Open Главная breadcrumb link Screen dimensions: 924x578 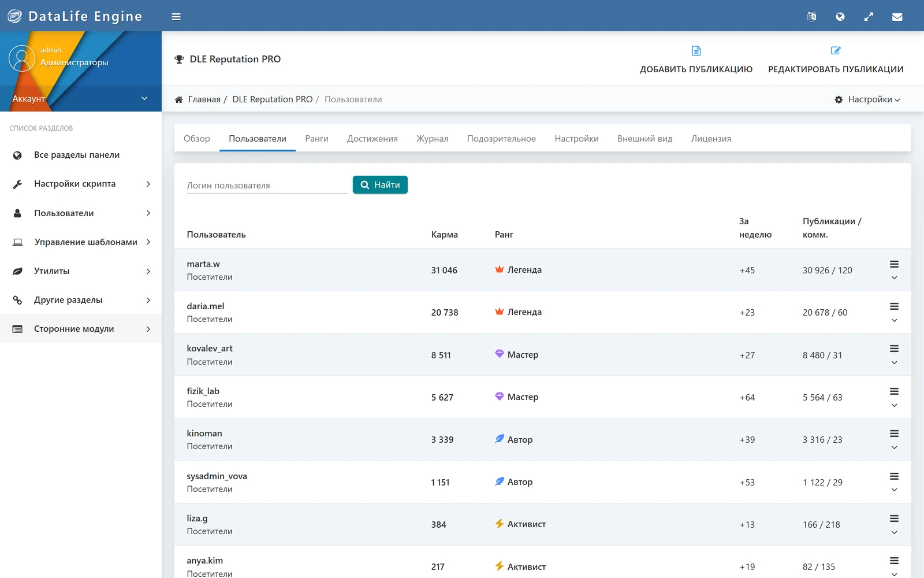(204, 99)
